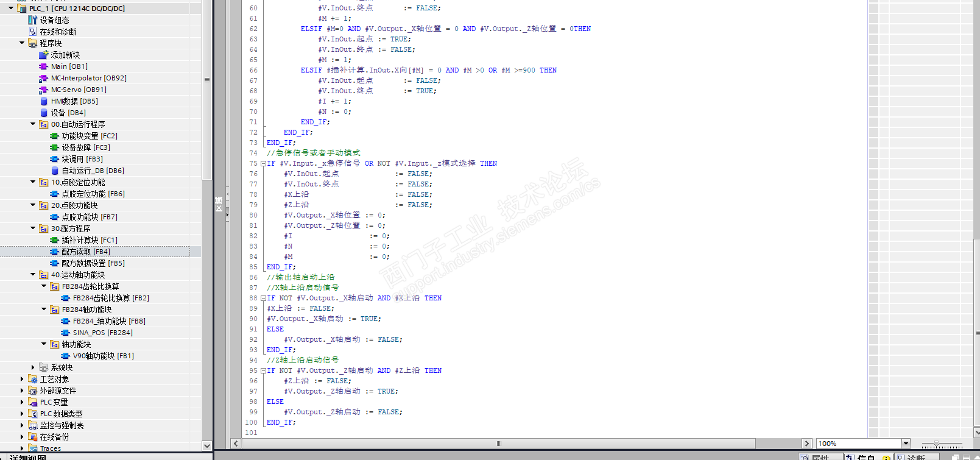This screenshot has height=460, width=980.
Task: Collapse the 30.配方程序 group
Action: 33,228
